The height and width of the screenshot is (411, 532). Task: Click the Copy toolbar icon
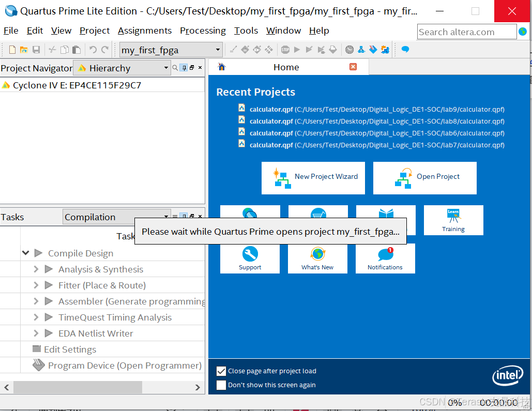(x=65, y=50)
